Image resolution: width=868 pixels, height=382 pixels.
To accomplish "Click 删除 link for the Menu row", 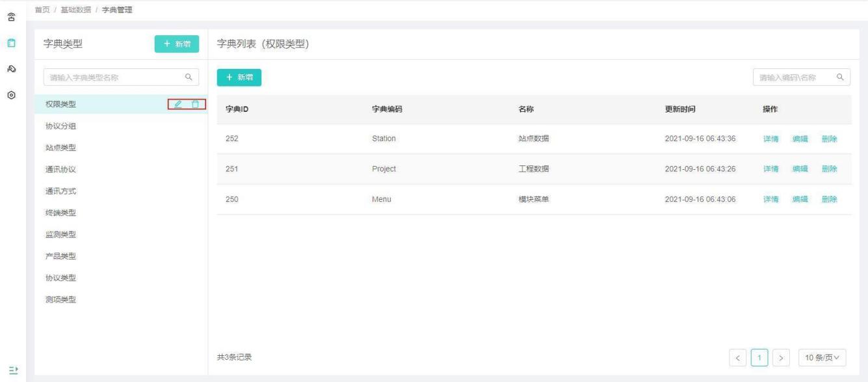I will pyautogui.click(x=829, y=199).
